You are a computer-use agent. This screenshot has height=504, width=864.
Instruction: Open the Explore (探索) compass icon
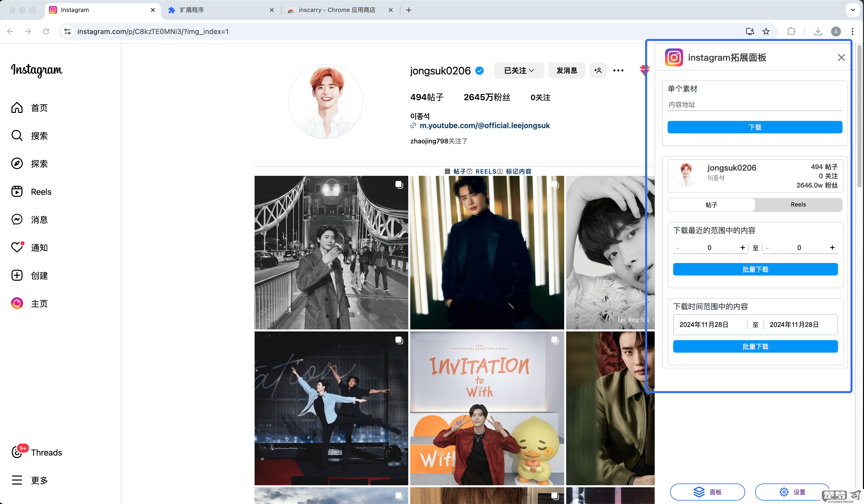(x=17, y=163)
